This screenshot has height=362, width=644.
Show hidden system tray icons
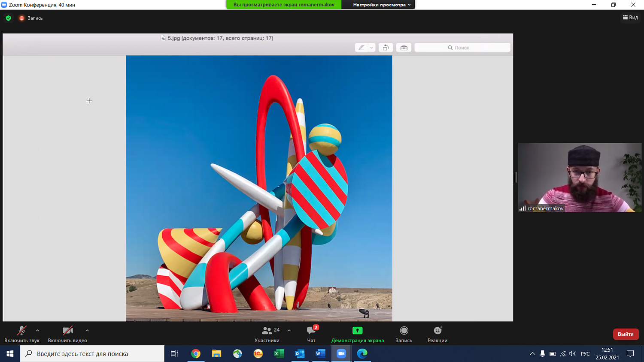coord(532,353)
